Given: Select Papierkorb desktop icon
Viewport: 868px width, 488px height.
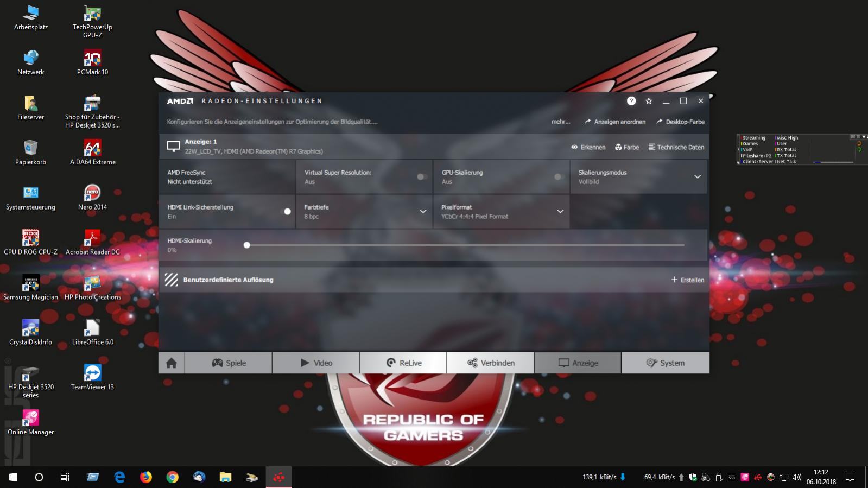Looking at the screenshot, I should pos(31,153).
